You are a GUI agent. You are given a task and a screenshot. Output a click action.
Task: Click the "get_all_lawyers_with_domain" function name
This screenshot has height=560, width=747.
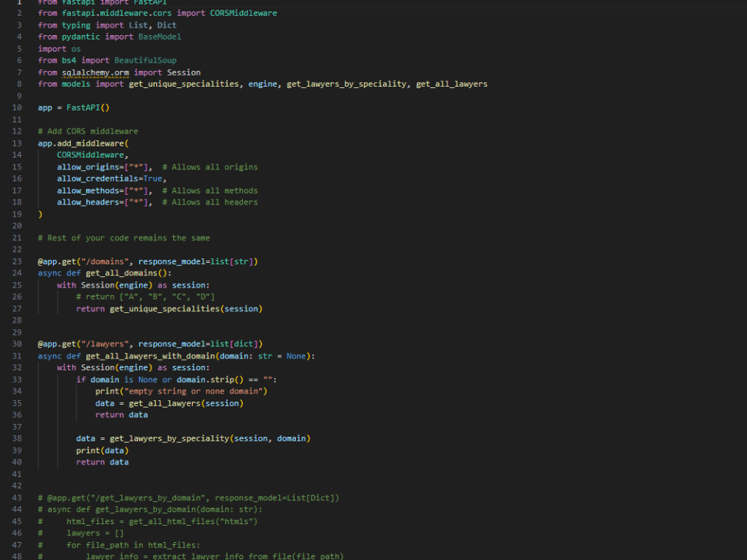tap(150, 356)
